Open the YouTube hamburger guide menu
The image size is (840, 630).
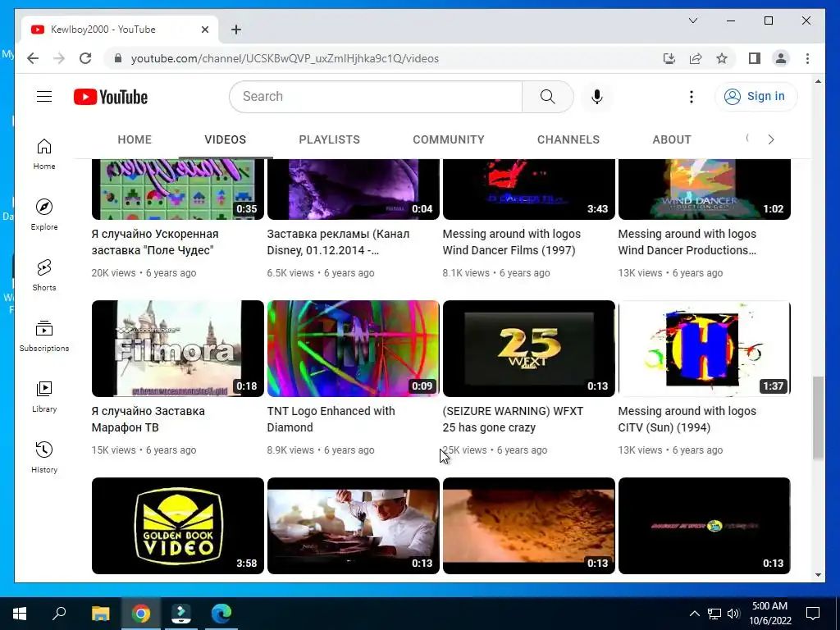click(x=44, y=97)
